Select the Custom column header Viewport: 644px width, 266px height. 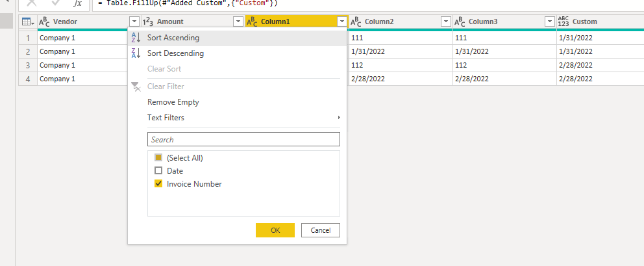(x=600, y=22)
